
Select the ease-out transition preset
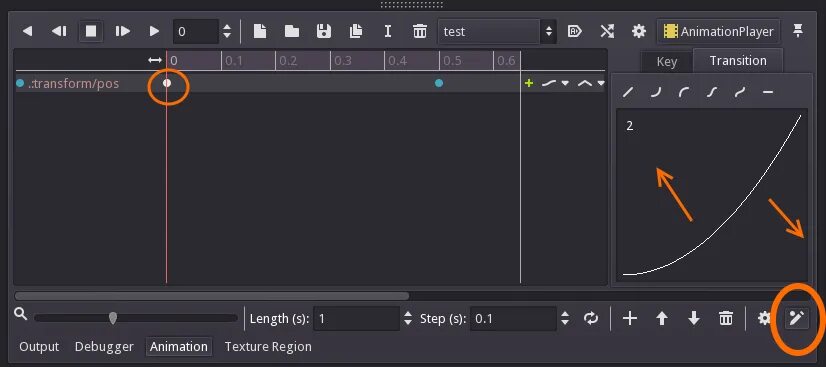pyautogui.click(x=684, y=92)
